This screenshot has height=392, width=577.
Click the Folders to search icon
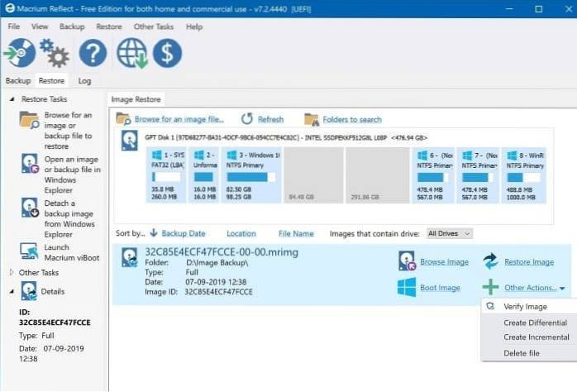tap(312, 119)
